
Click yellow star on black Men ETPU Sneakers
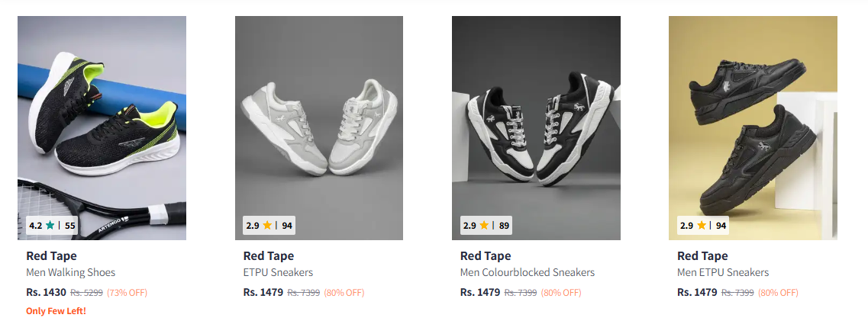[702, 226]
